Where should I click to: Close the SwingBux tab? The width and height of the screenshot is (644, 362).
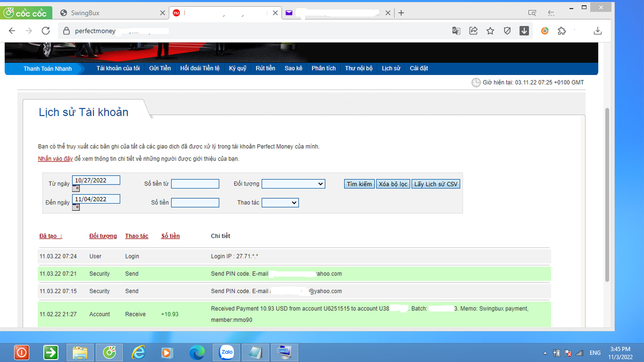tap(163, 13)
